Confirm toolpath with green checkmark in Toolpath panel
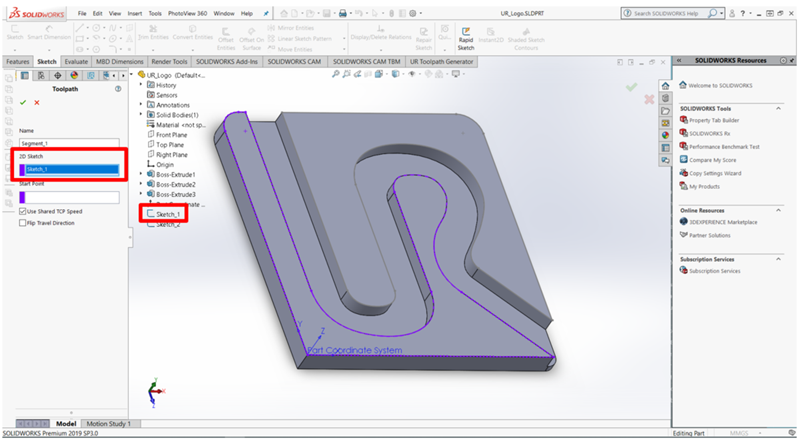 click(x=23, y=103)
